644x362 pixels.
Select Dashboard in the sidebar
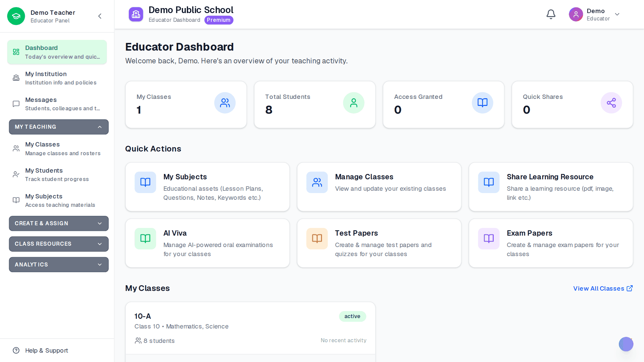57,52
